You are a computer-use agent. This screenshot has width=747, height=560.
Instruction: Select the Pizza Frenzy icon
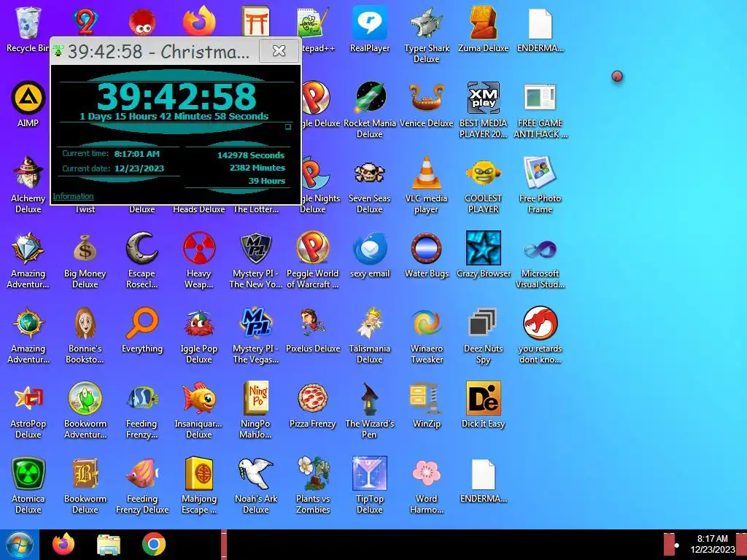click(x=312, y=398)
